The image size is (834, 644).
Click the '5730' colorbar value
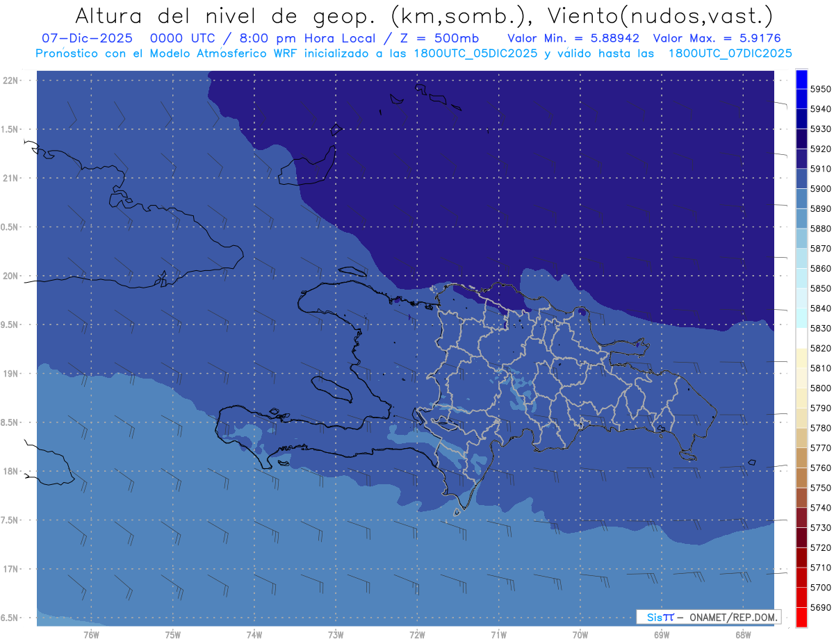coord(821,527)
